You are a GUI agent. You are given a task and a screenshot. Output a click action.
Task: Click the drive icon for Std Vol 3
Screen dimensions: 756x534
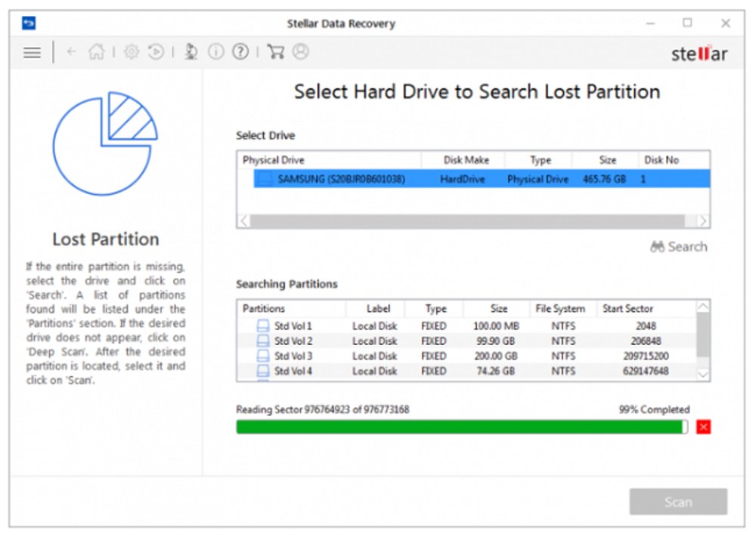point(263,356)
